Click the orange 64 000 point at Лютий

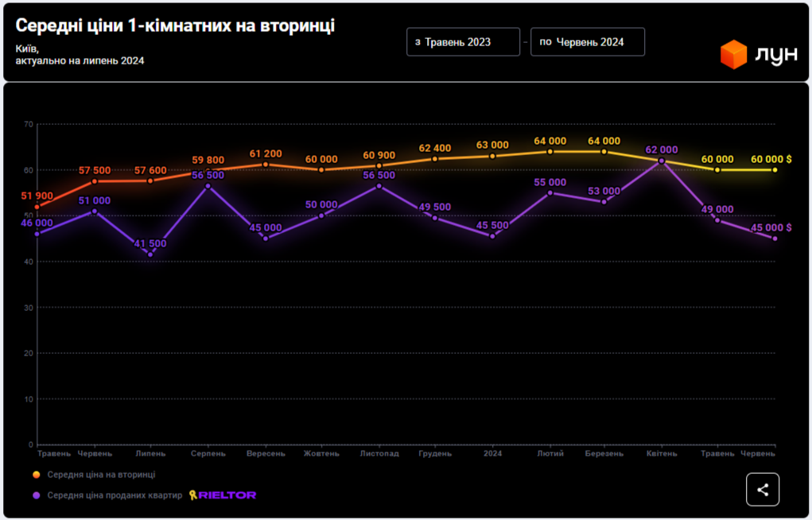click(550, 151)
